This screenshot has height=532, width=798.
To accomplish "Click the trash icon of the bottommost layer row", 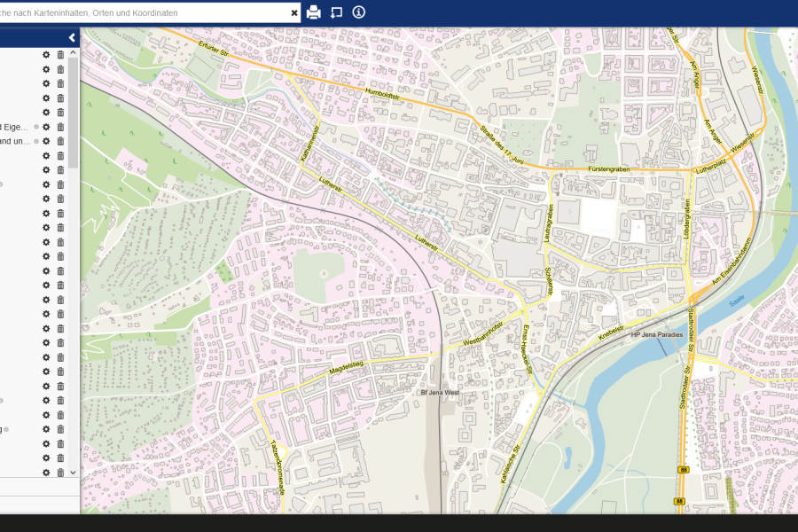I will pyautogui.click(x=60, y=473).
